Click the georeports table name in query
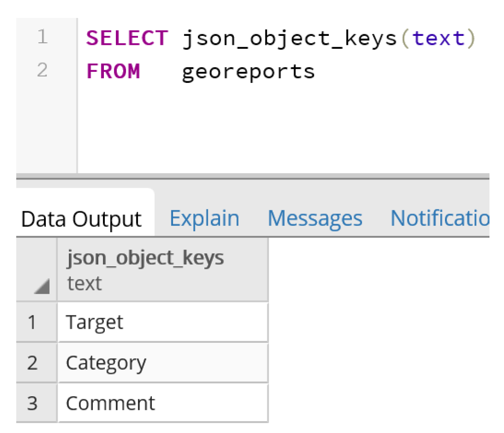This screenshot has height=433, width=504. [248, 71]
